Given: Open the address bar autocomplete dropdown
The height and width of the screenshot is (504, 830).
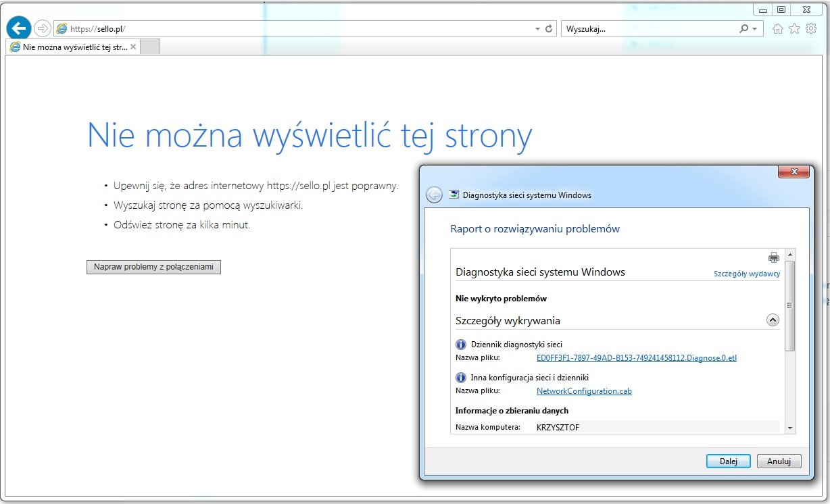Looking at the screenshot, I should click(x=537, y=29).
